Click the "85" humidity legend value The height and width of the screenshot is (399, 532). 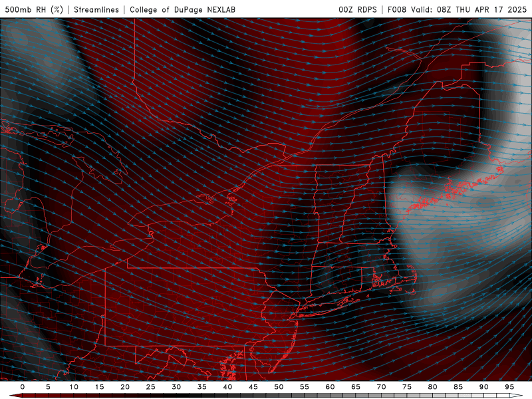point(458,387)
